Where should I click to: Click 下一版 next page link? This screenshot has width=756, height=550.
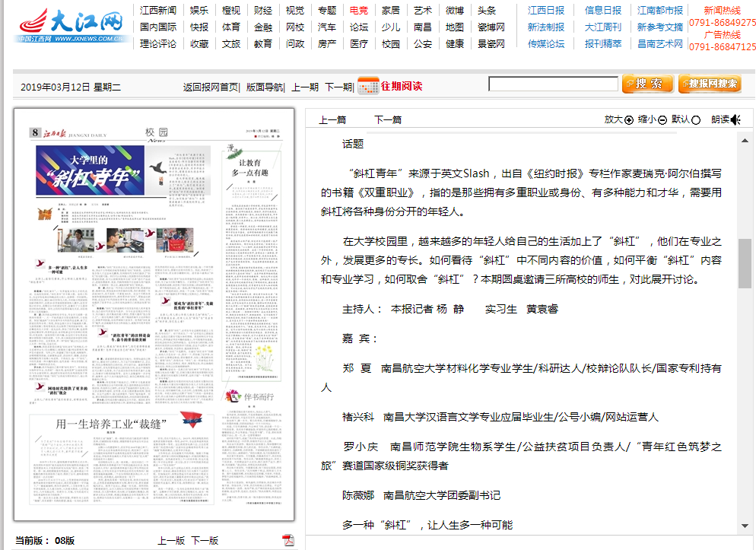pyautogui.click(x=205, y=540)
